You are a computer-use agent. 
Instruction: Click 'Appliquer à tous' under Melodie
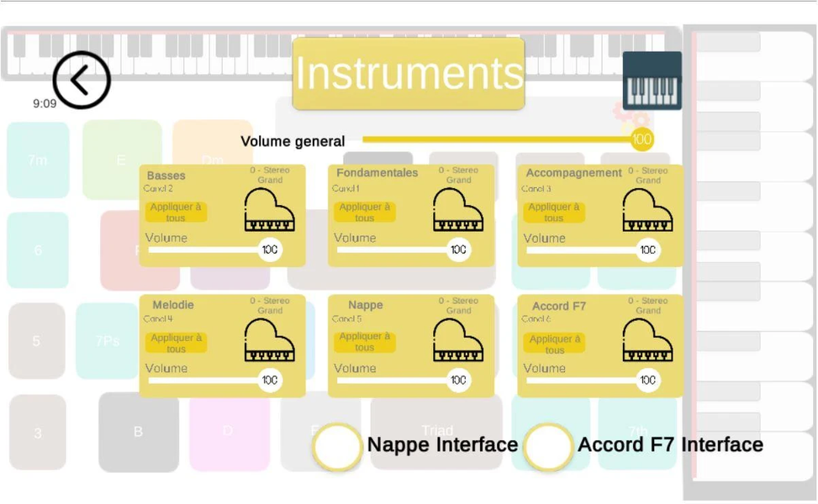(176, 343)
